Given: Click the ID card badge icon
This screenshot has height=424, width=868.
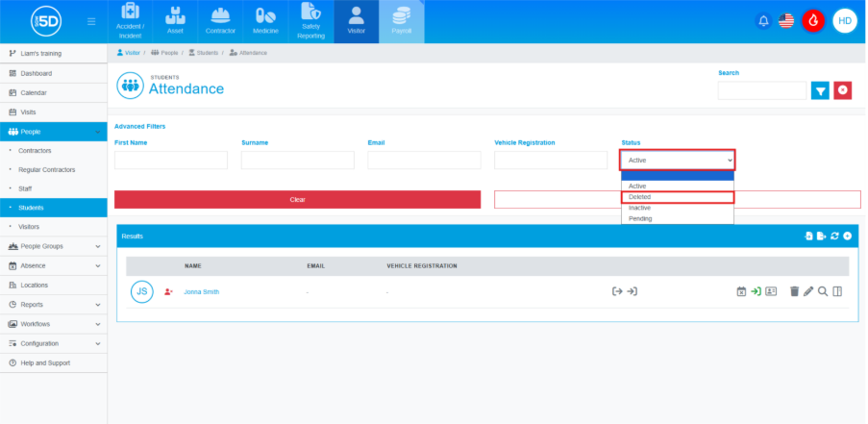Looking at the screenshot, I should [x=771, y=291].
